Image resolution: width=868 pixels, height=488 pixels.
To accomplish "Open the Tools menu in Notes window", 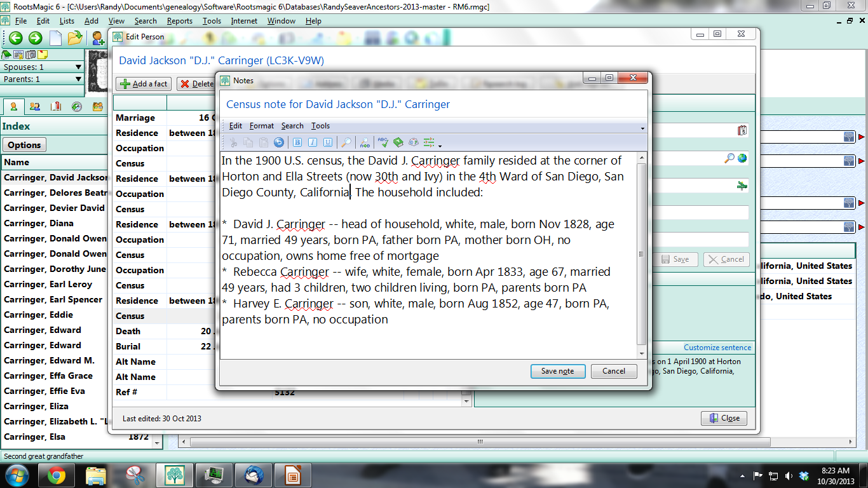I will (x=320, y=126).
